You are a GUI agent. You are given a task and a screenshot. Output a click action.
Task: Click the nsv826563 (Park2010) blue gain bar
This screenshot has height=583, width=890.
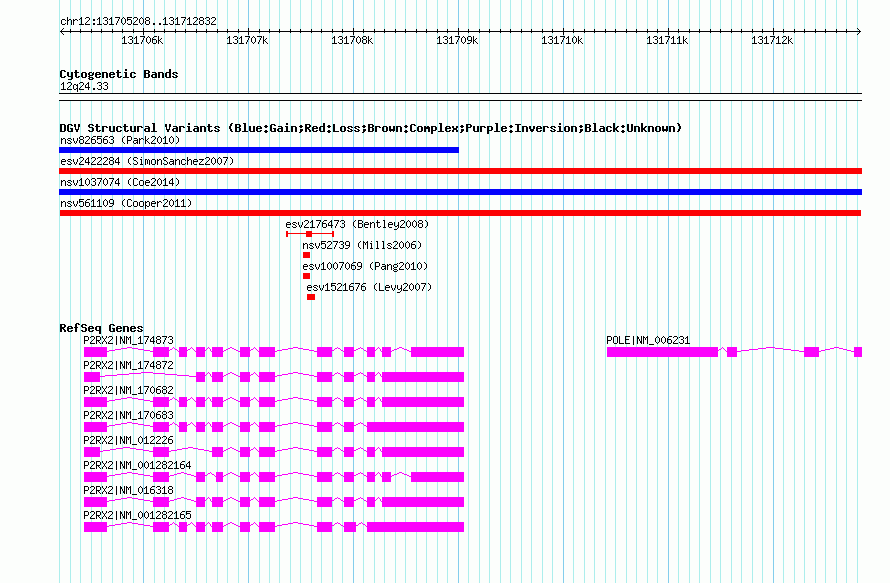pyautogui.click(x=259, y=150)
